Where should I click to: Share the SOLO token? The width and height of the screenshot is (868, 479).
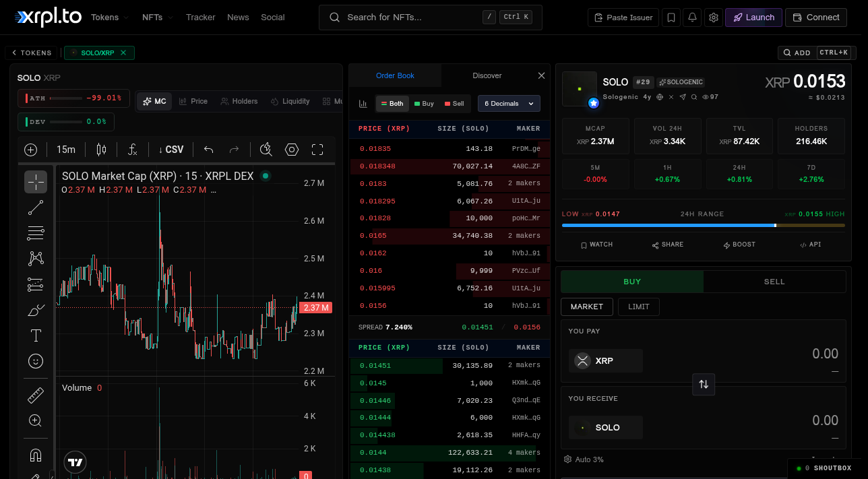click(668, 245)
